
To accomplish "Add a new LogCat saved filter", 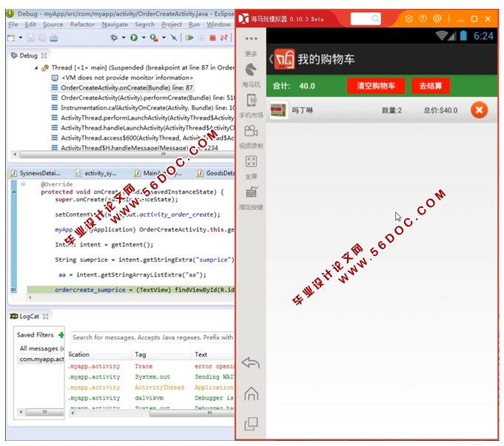I will point(61,335).
